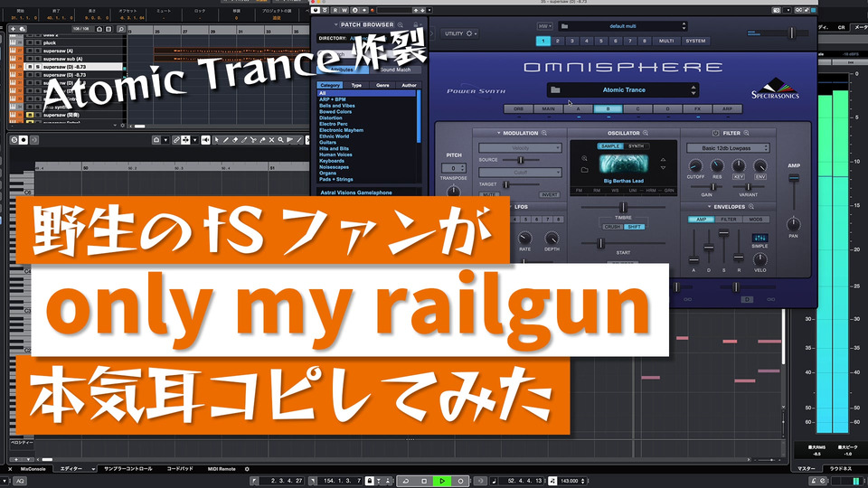Select supersaw (D) -8.73 track in list
The height and width of the screenshot is (488, 868).
tap(72, 66)
